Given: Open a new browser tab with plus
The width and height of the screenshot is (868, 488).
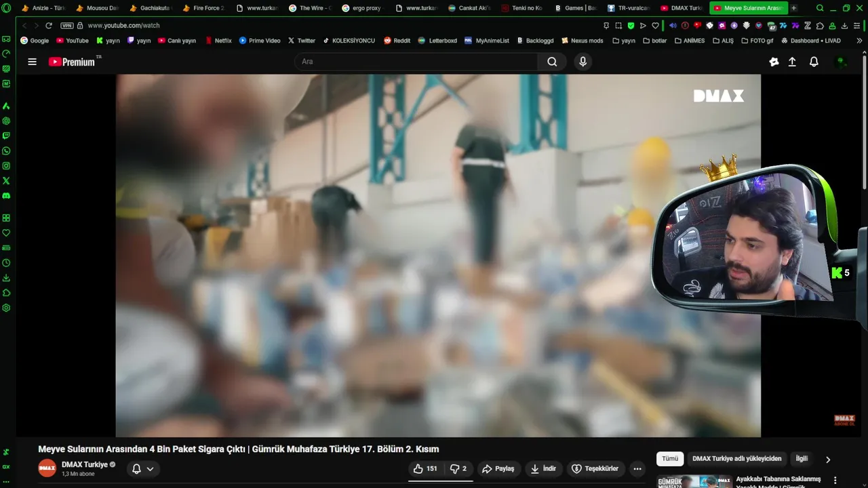Looking at the screenshot, I should (794, 8).
